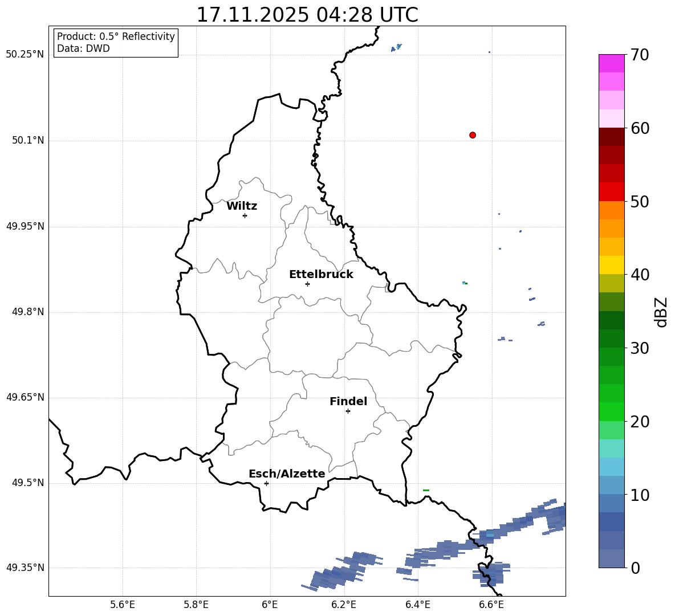This screenshot has height=616, width=675.
Task: Click the 49.8°N latitude label
Action: pos(28,312)
